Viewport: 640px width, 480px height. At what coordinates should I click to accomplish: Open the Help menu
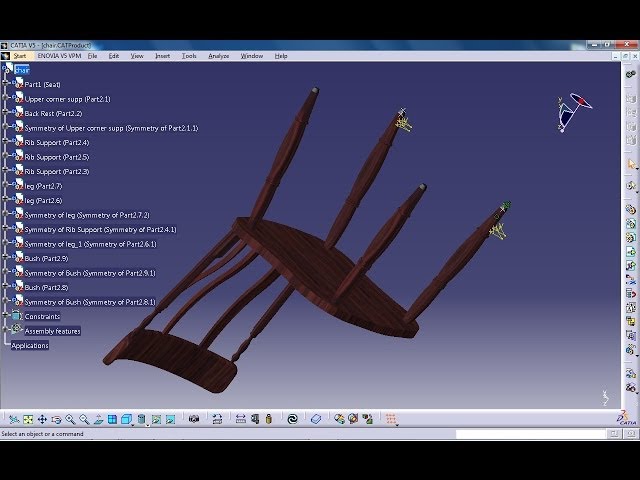[281, 56]
